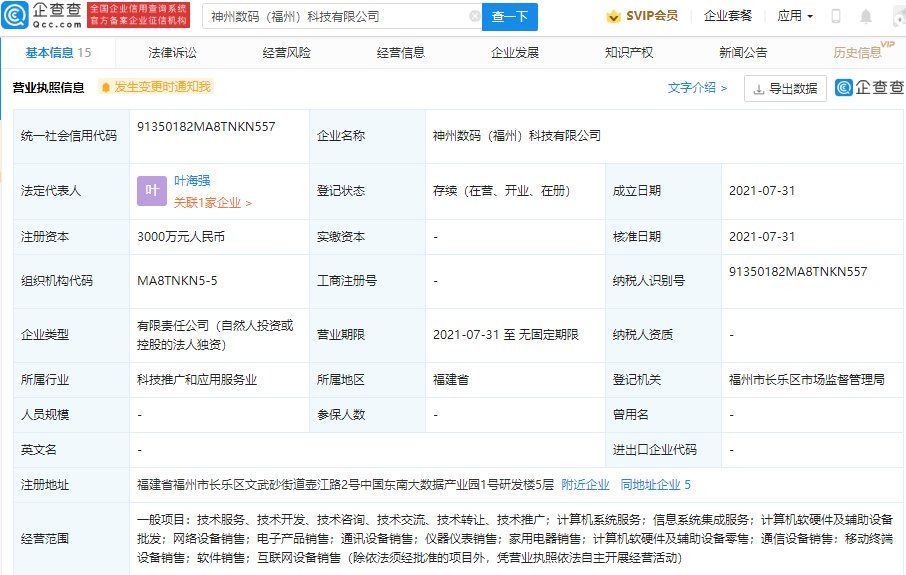Image resolution: width=906 pixels, height=575 pixels.
Task: Clear the search box with the X icon
Action: (474, 16)
